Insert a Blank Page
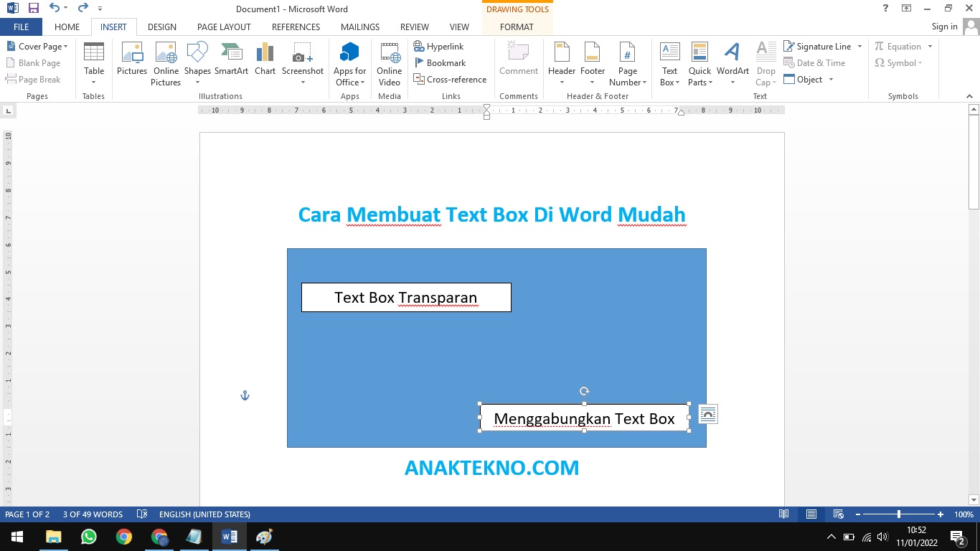Image resolution: width=980 pixels, height=551 pixels. tap(33, 63)
